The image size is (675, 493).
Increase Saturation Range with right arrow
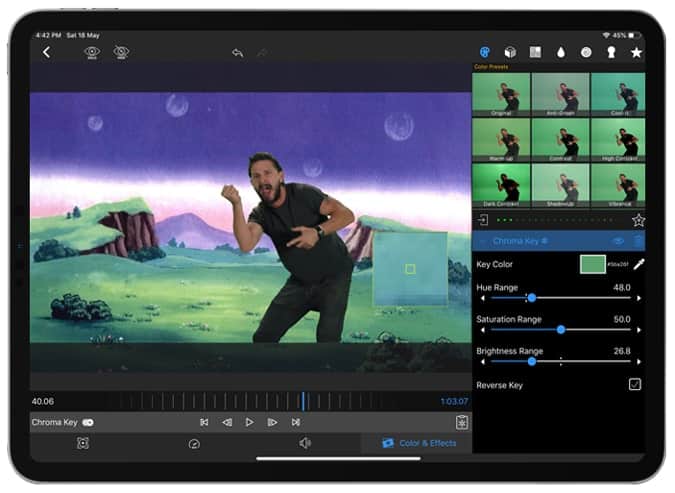pyautogui.click(x=639, y=330)
